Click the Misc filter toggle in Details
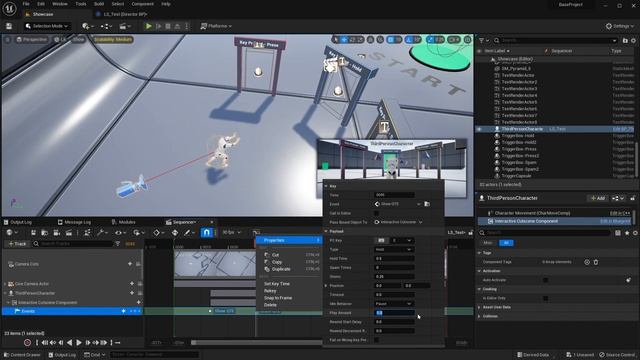This screenshot has width=640, height=360. (488, 243)
